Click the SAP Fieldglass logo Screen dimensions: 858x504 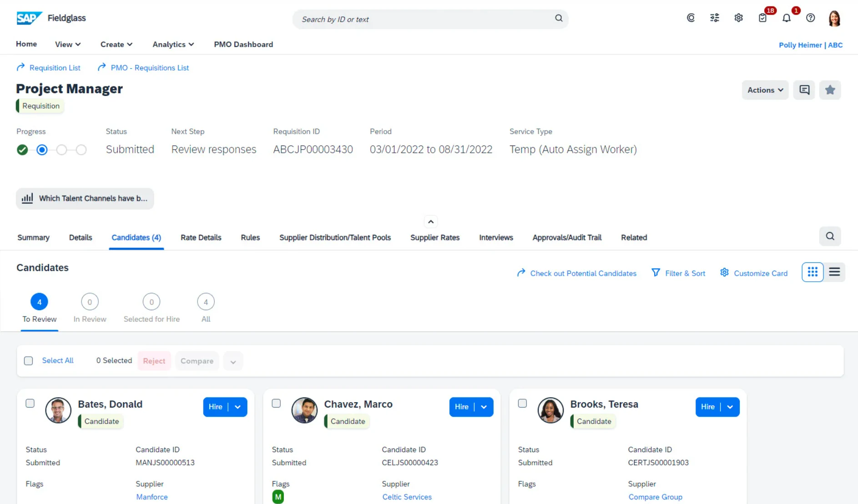51,18
